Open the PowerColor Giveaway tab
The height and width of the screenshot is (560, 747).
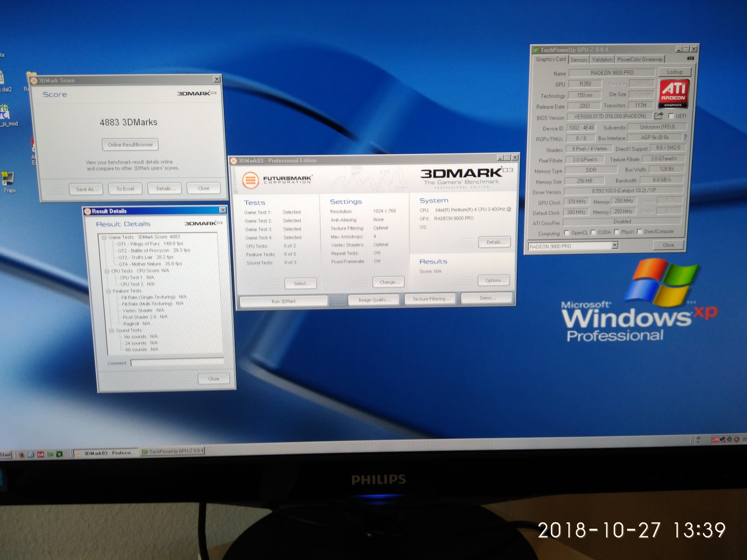[640, 59]
